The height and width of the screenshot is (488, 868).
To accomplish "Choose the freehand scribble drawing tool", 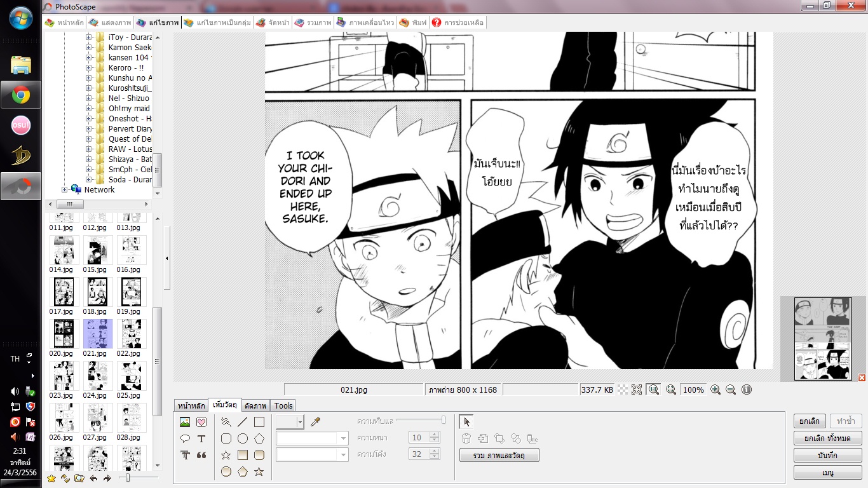I will click(x=226, y=422).
